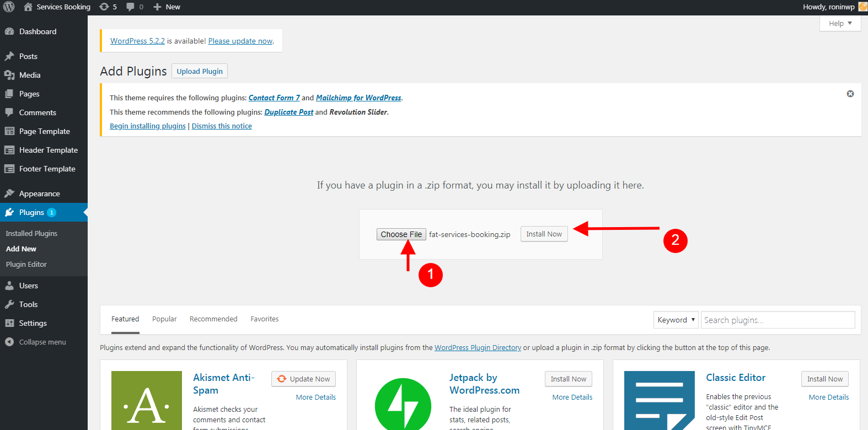
Task: Click the home icon beside Services Booking
Action: coord(28,7)
